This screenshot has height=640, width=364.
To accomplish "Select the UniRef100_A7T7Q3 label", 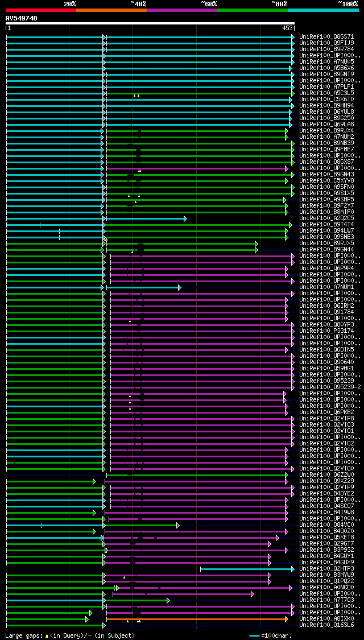I will tap(326, 600).
